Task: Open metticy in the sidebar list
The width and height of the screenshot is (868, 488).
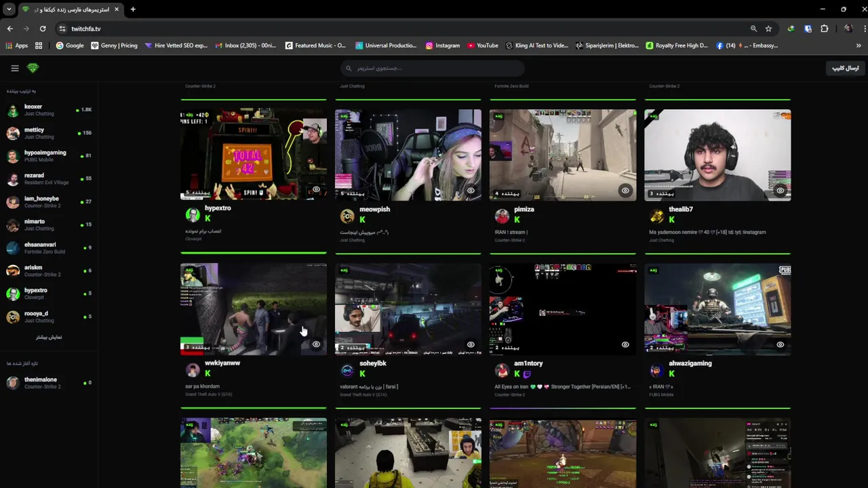Action: click(x=49, y=133)
